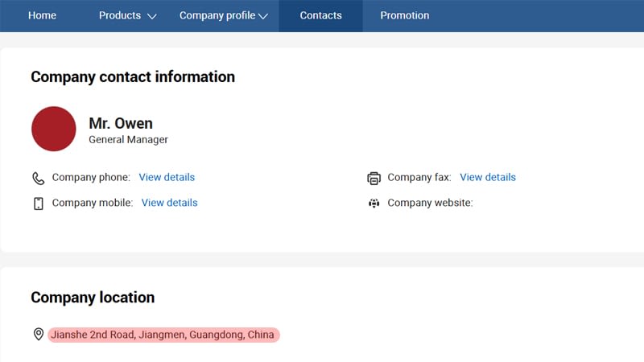644x362 pixels.
Task: Click the location pin icon
Action: [38, 335]
